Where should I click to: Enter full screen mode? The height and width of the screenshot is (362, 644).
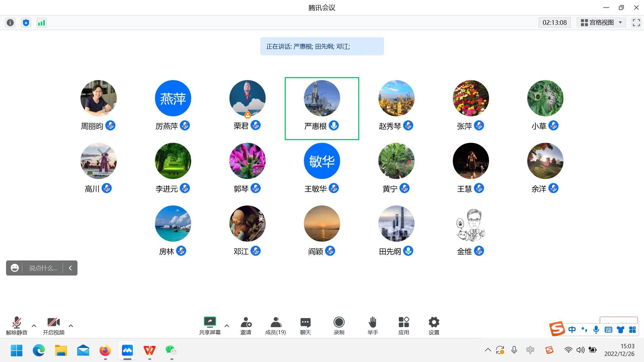(636, 22)
